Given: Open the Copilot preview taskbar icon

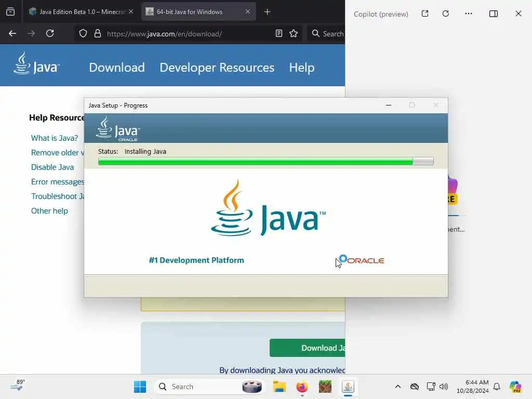Looking at the screenshot, I should click(515, 387).
